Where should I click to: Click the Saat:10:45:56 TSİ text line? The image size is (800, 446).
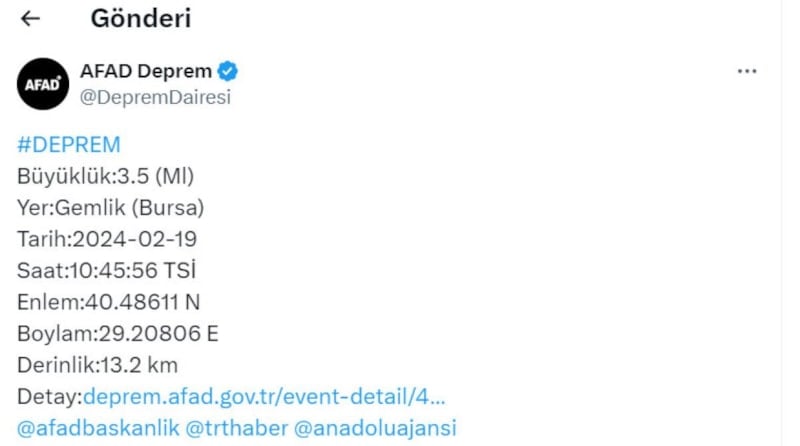[x=107, y=271]
